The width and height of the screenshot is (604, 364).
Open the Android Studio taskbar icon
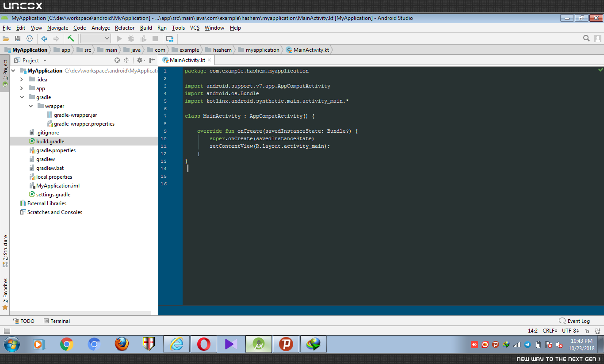(259, 344)
